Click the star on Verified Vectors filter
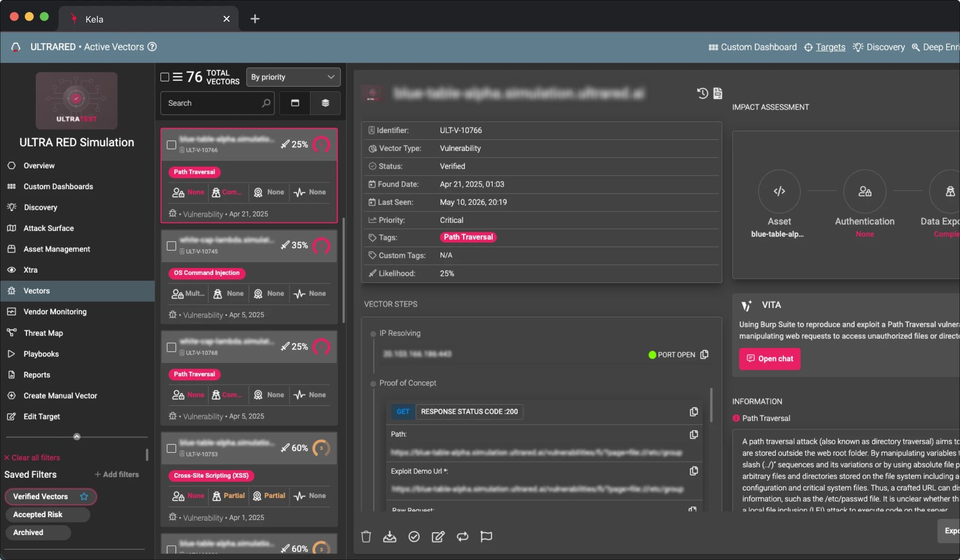The width and height of the screenshot is (960, 560). (x=84, y=497)
